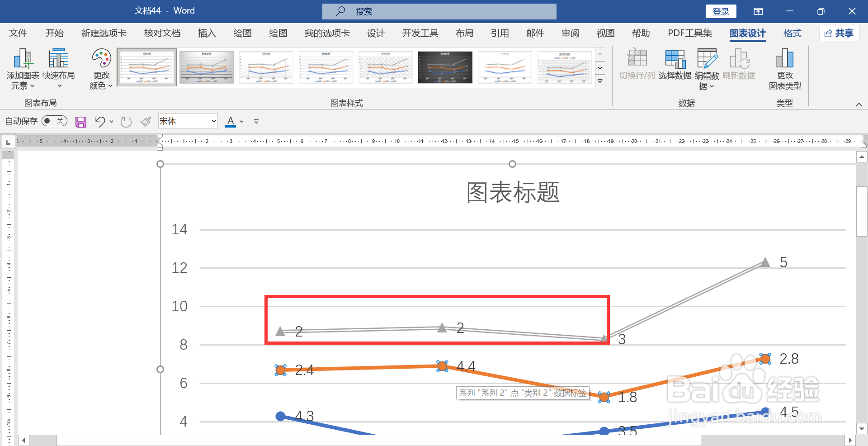This screenshot has height=446, width=868.
Task: Click the Format Painter brush icon
Action: (146, 122)
